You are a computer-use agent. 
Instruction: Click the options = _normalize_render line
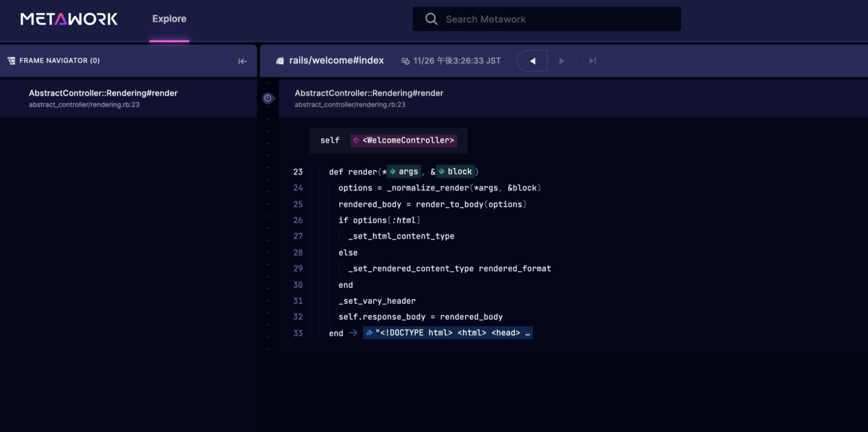tap(440, 188)
